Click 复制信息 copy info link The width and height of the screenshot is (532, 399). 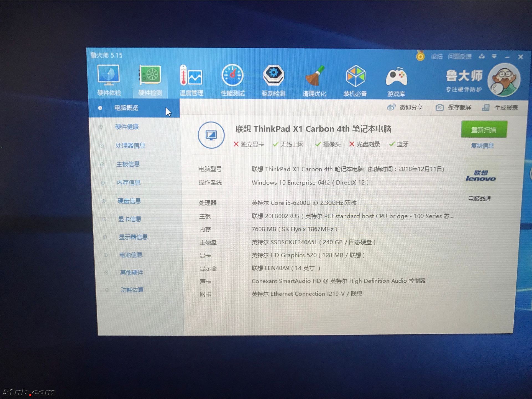482,146
